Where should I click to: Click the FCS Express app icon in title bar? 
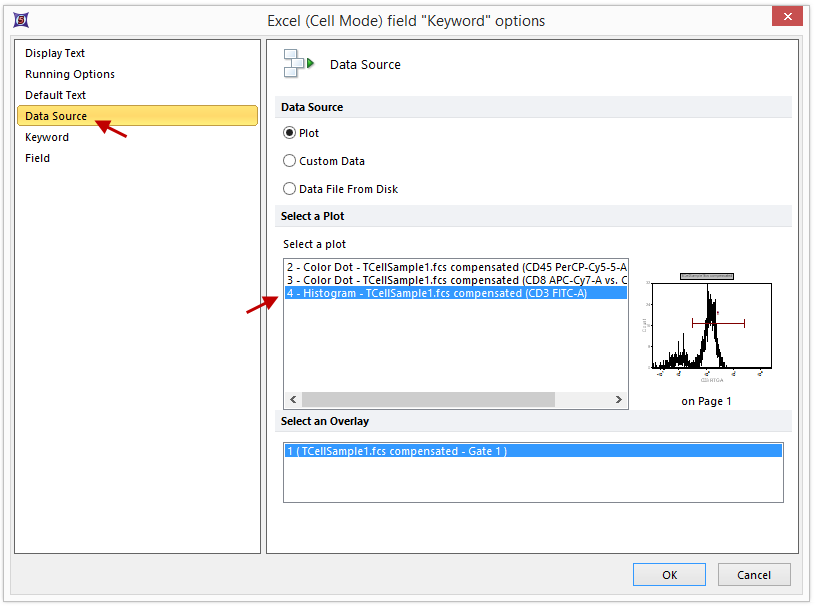point(19,19)
